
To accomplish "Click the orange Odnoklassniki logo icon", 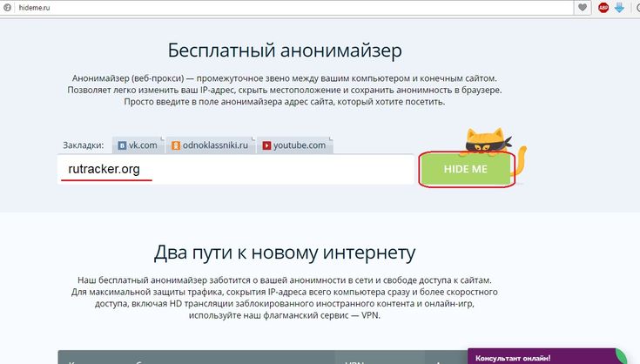I will pyautogui.click(x=175, y=145).
